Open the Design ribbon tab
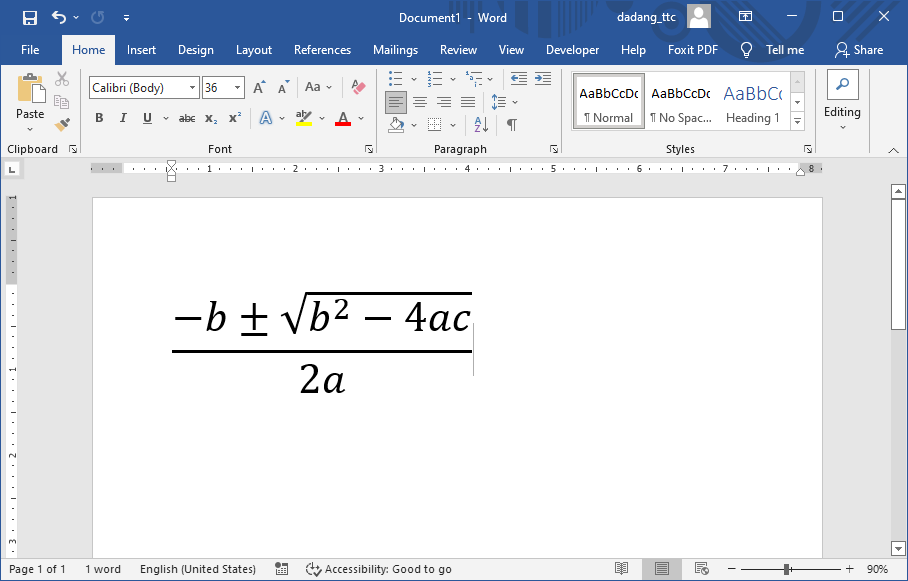The width and height of the screenshot is (908, 581). pos(196,50)
